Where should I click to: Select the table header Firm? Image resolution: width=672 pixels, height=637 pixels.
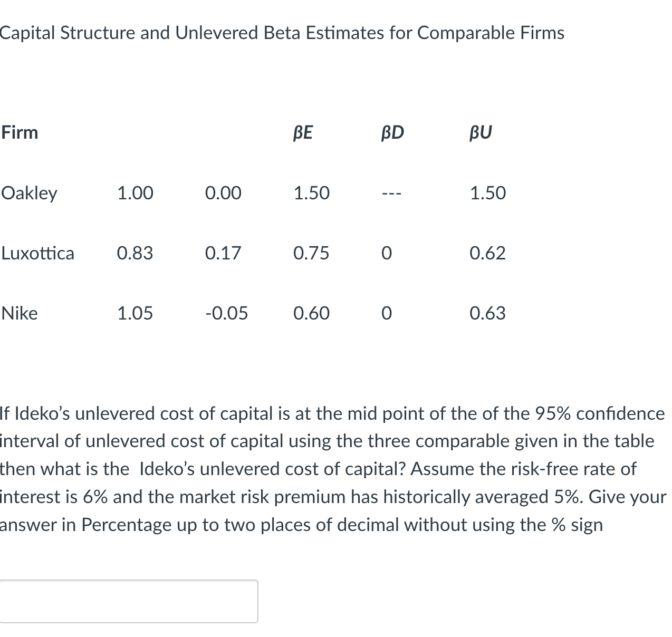pyautogui.click(x=20, y=133)
